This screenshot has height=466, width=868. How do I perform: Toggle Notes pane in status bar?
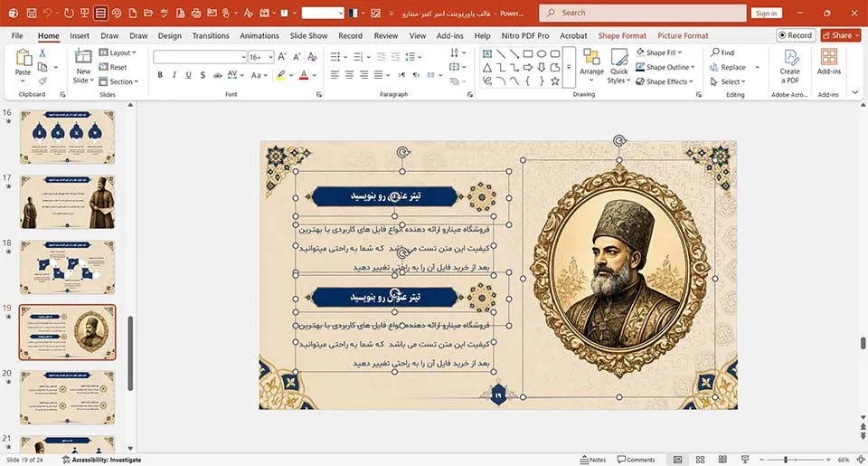click(x=593, y=460)
